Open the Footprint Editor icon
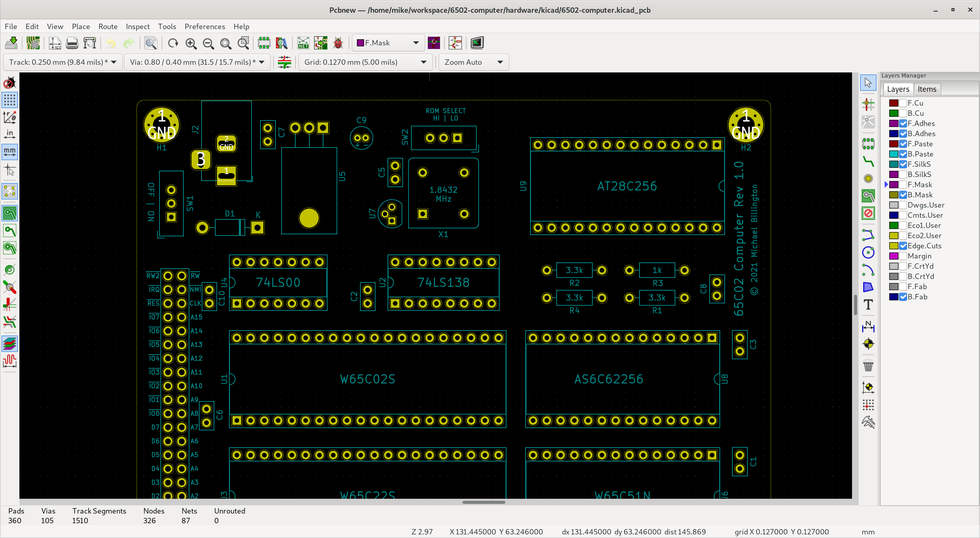980x538 pixels. (x=264, y=43)
